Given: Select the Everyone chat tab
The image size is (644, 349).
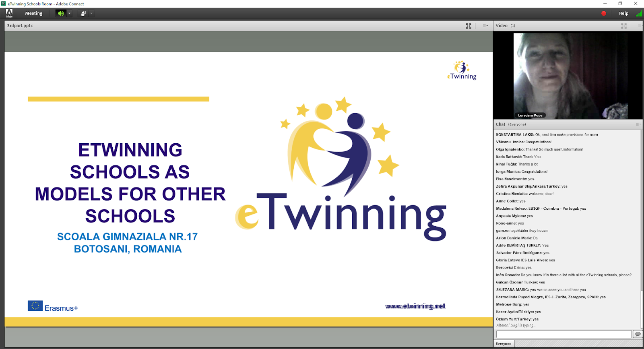Looking at the screenshot, I should pos(504,344).
